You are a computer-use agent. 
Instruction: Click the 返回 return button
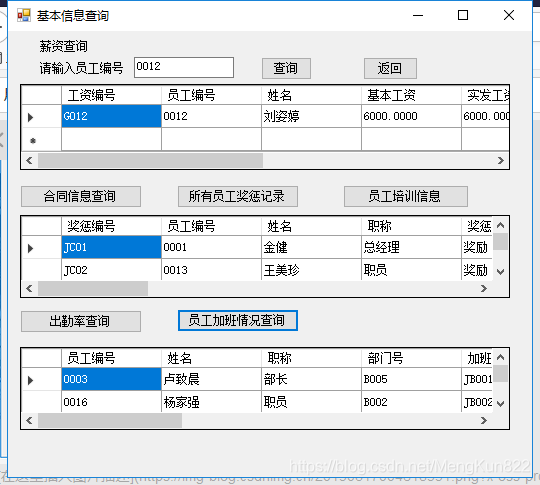click(390, 68)
